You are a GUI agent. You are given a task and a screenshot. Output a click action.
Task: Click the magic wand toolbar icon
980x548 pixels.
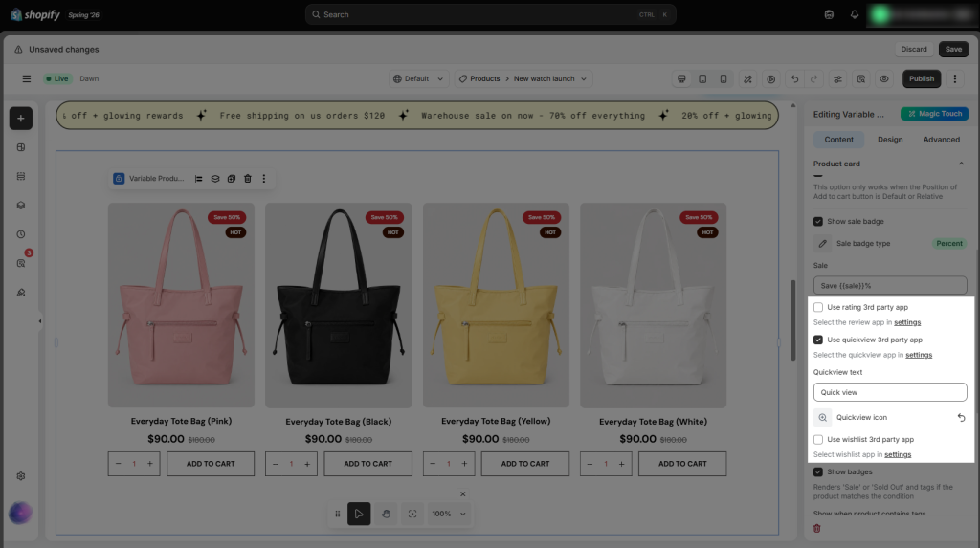[x=747, y=78]
